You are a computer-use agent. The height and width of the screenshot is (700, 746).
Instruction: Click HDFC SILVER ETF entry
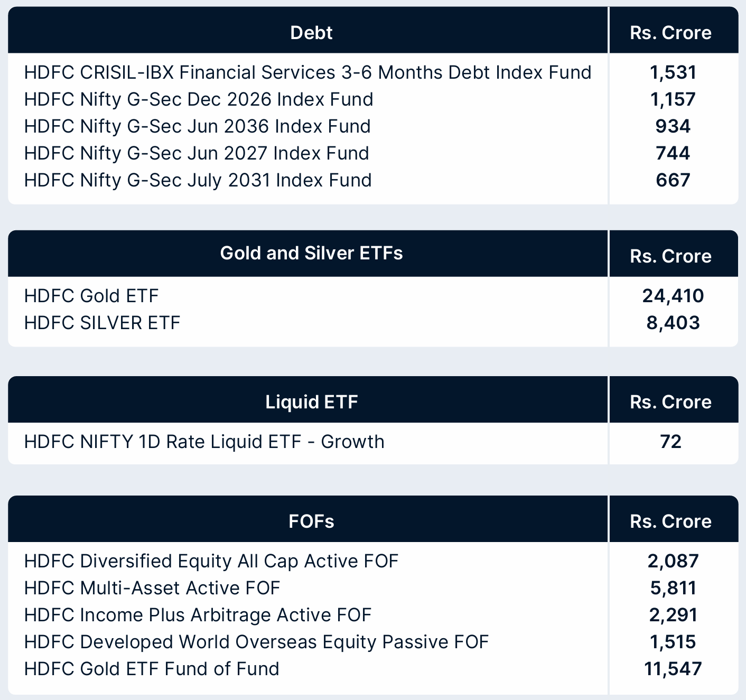(102, 323)
